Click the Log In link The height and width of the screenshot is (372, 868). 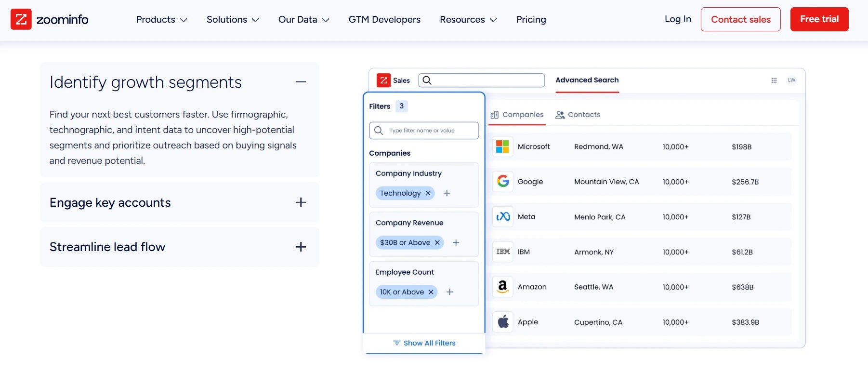(678, 19)
